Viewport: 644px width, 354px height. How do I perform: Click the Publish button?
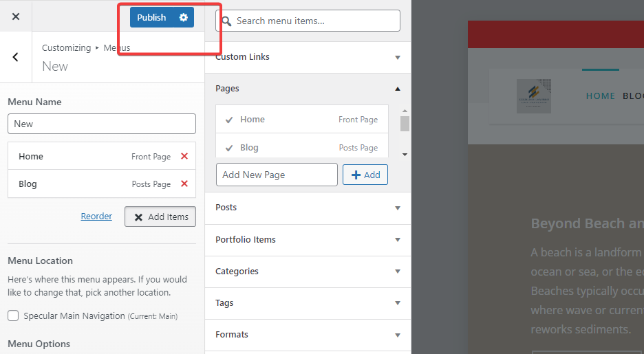click(x=151, y=17)
